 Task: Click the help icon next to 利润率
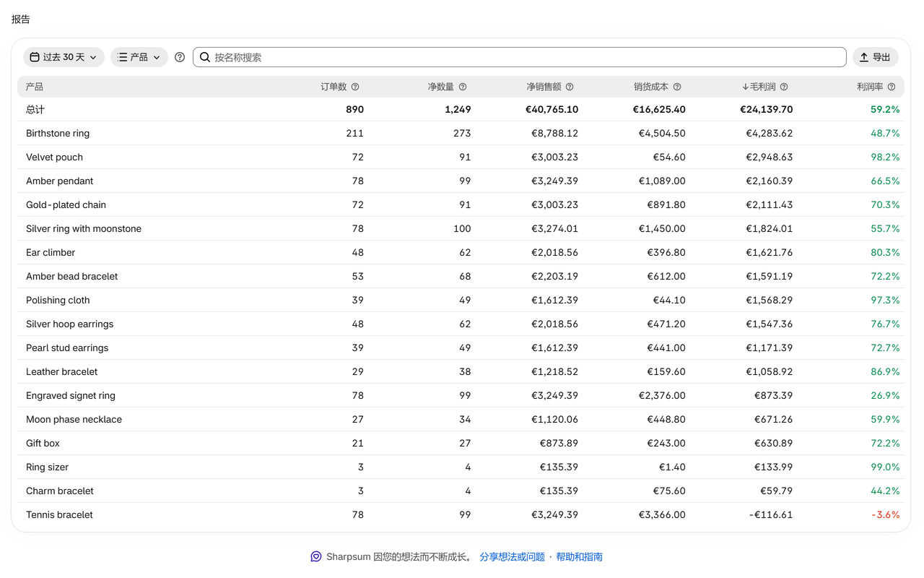coord(892,87)
